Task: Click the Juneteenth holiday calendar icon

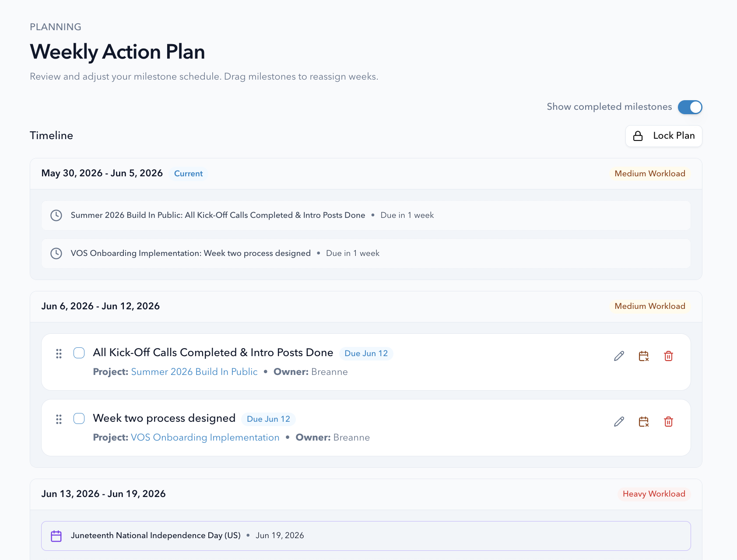Action: click(56, 536)
